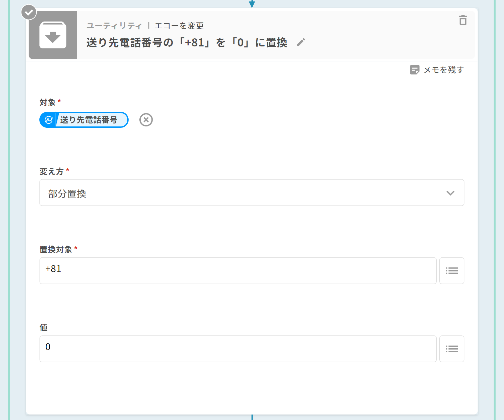Remove 送り先電話番号 with the circled X
Screen dimensions: 504x420
click(x=146, y=120)
